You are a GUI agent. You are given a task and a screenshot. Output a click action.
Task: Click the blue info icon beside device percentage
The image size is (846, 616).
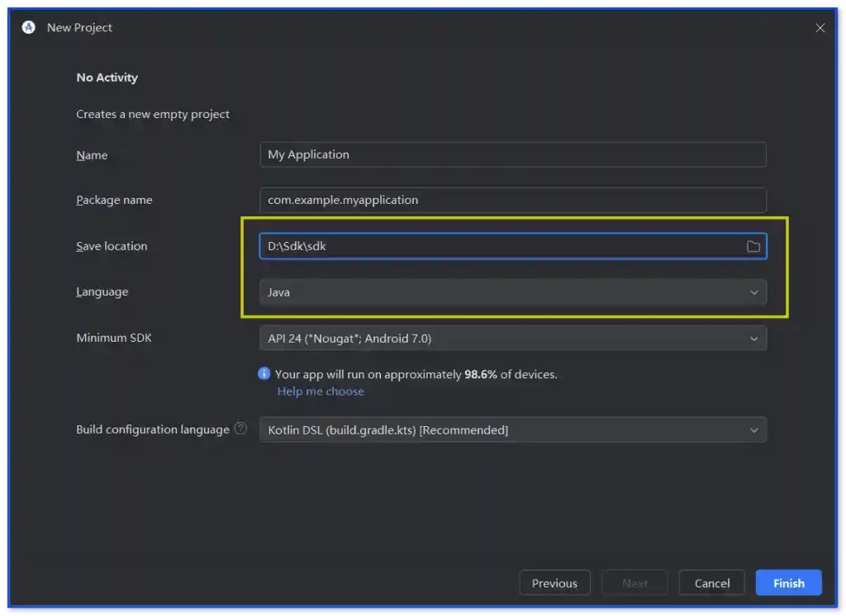tap(264, 374)
